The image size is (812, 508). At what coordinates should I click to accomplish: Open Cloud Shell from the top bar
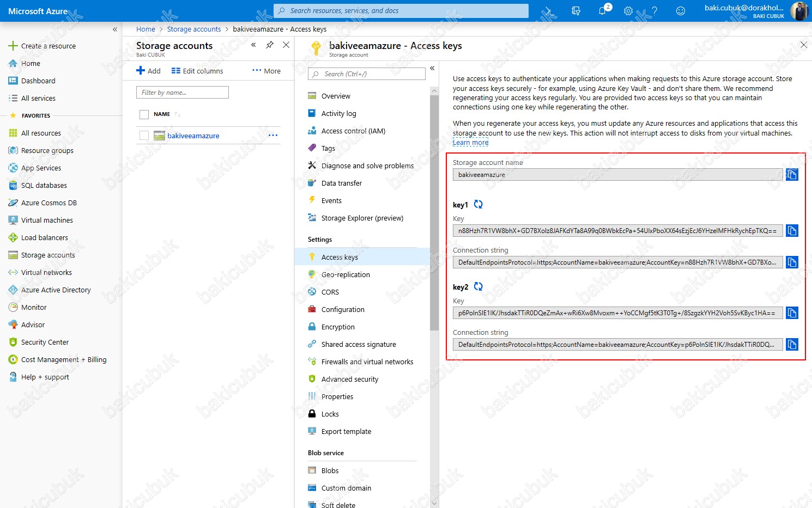coord(549,11)
